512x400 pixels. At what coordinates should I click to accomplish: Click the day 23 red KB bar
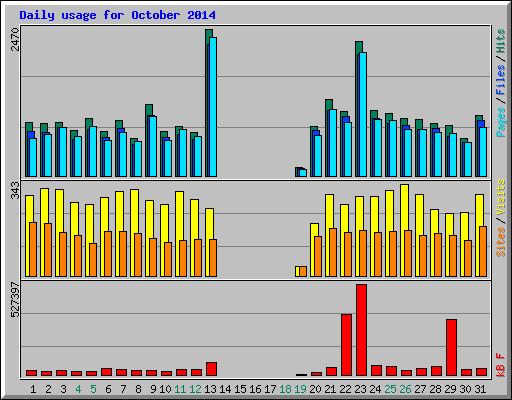[x=361, y=330]
